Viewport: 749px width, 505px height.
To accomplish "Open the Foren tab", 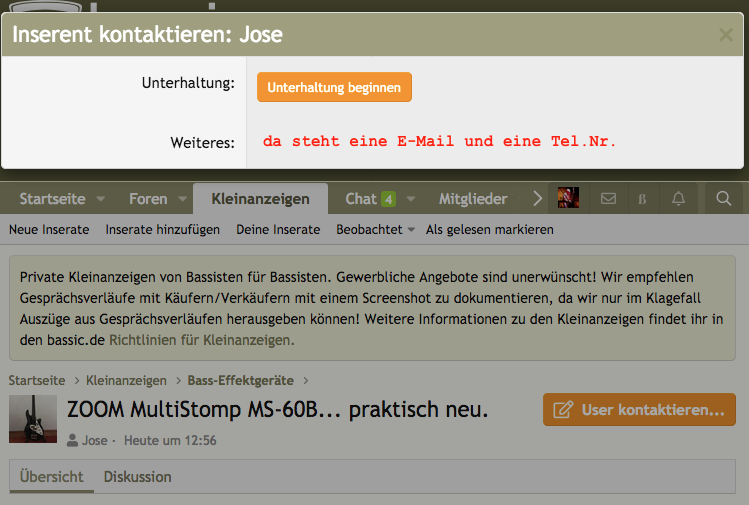I will (x=148, y=199).
